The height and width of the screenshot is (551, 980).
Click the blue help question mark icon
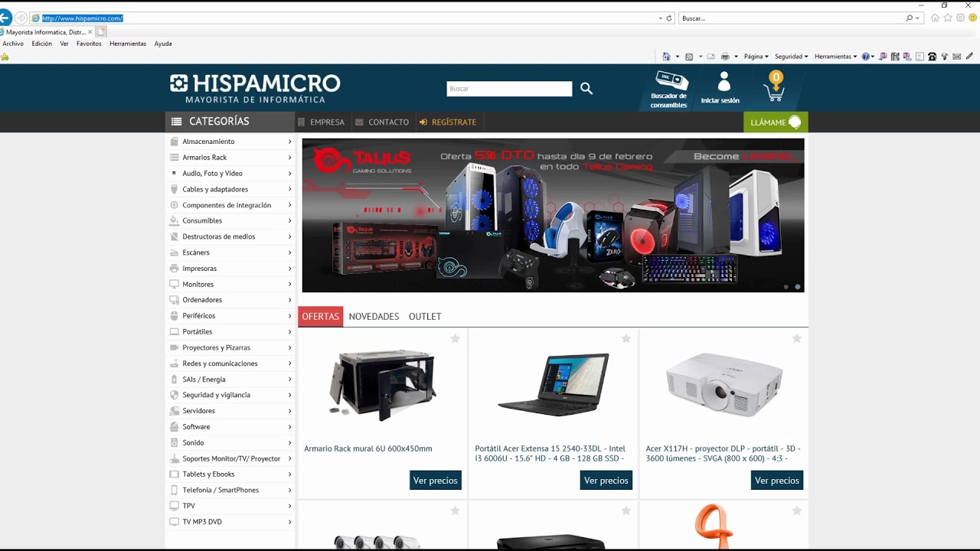pyautogui.click(x=866, y=57)
